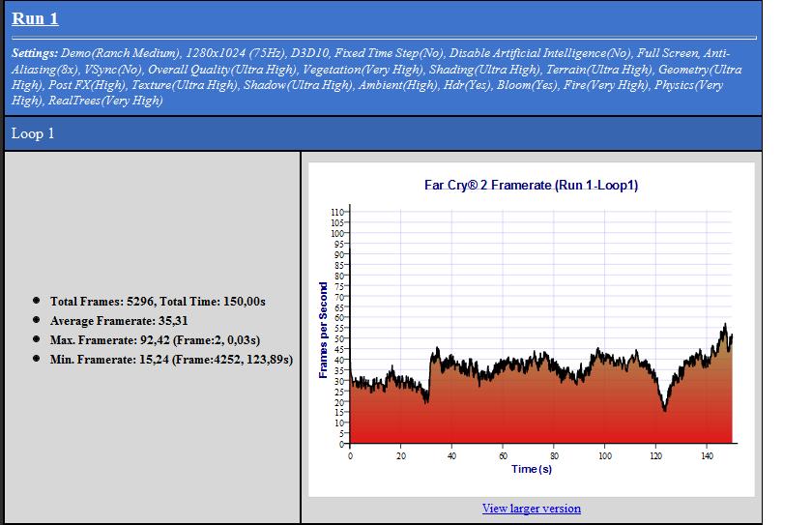Click the 'Frames per Second' axis label
The width and height of the screenshot is (812, 525).
click(323, 331)
